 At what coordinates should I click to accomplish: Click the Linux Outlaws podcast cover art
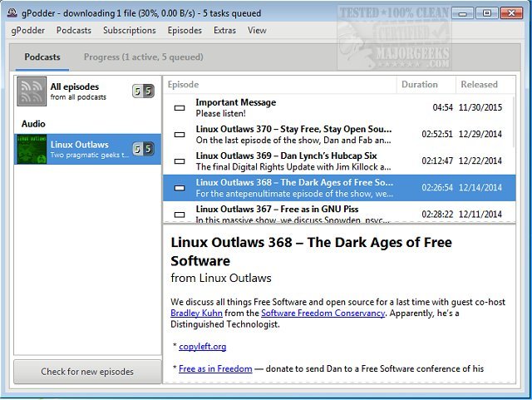(32, 149)
